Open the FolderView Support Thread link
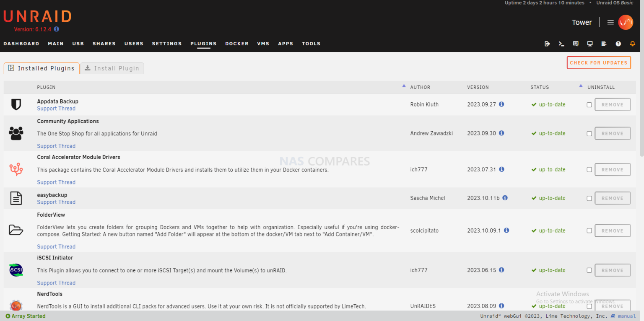Screen dimensions: 644x321 (56, 247)
